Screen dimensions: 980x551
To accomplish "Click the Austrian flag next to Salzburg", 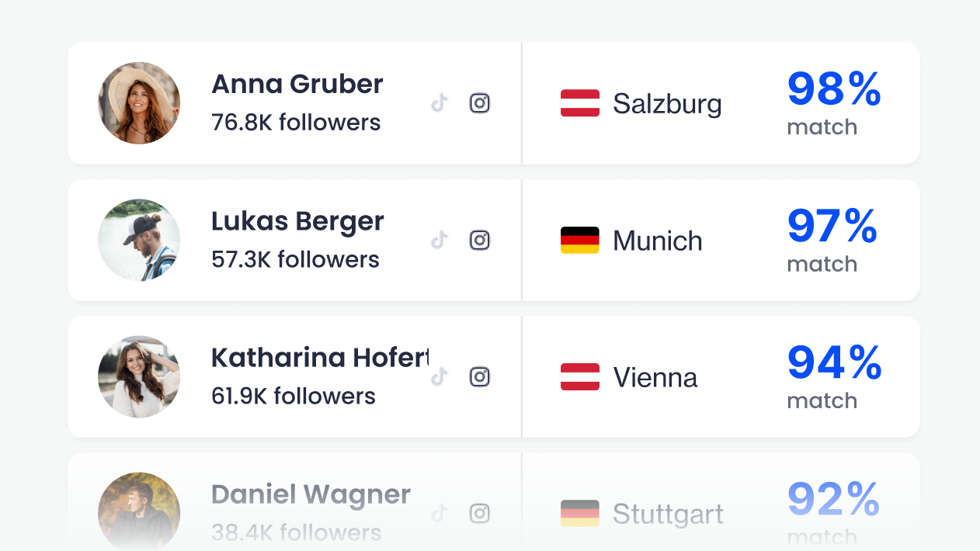I will point(580,103).
